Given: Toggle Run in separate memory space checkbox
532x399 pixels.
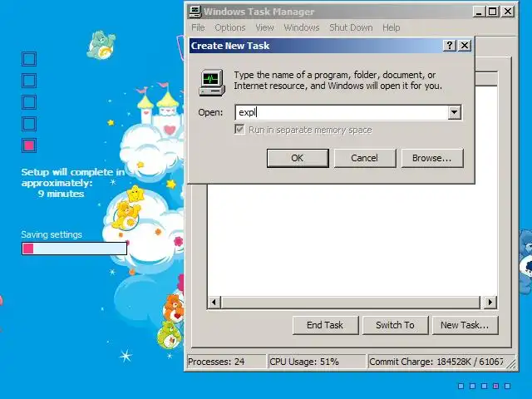Looking at the screenshot, I should point(239,130).
